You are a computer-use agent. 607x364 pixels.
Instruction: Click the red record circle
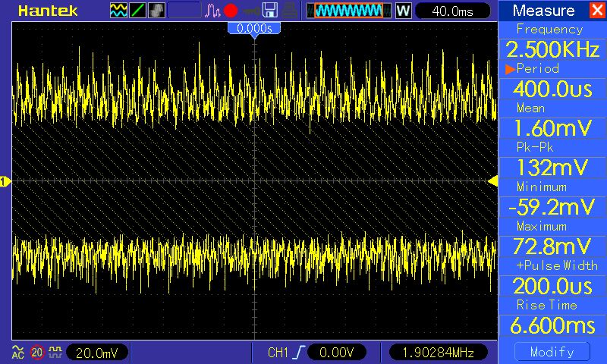231,11
